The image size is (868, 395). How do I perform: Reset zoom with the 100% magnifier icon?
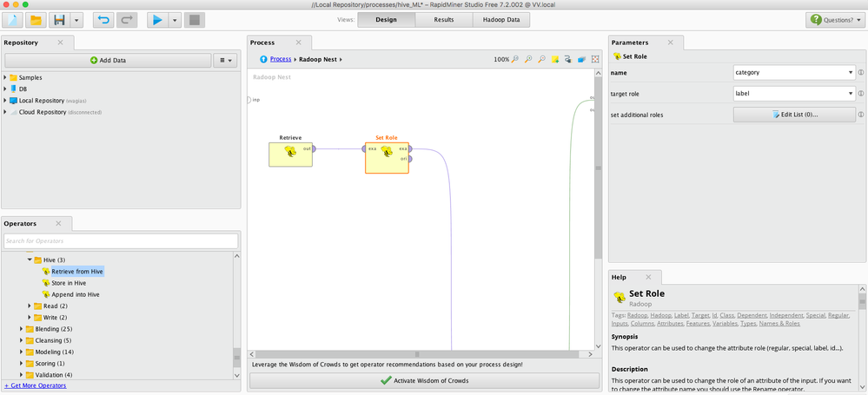click(515, 59)
